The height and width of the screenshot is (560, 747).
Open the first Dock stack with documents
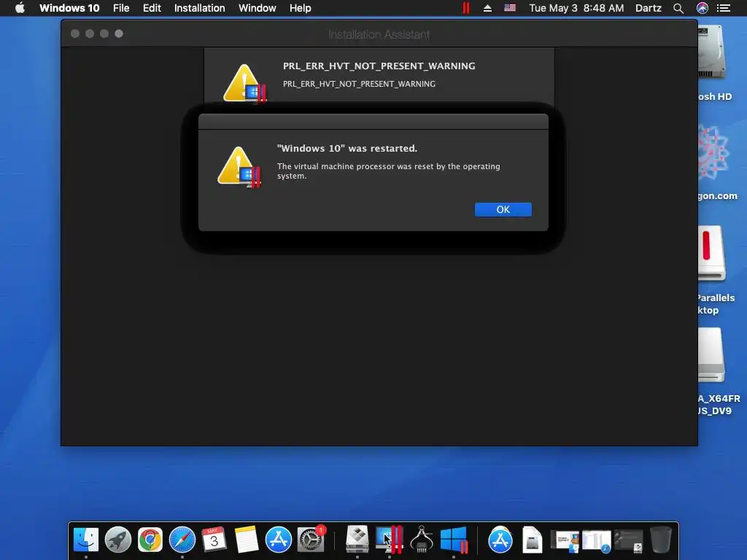(565, 541)
